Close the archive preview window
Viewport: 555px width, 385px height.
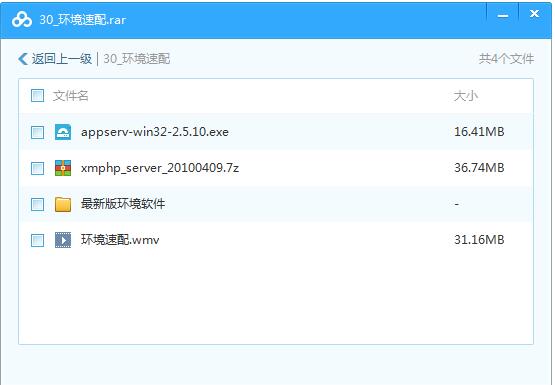[x=534, y=14]
